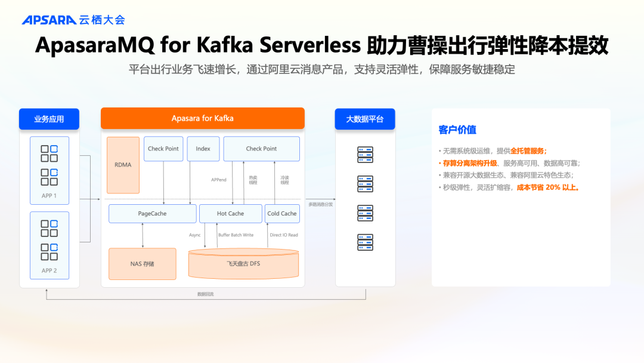Select the Index box
The image size is (644, 363).
pos(203,149)
